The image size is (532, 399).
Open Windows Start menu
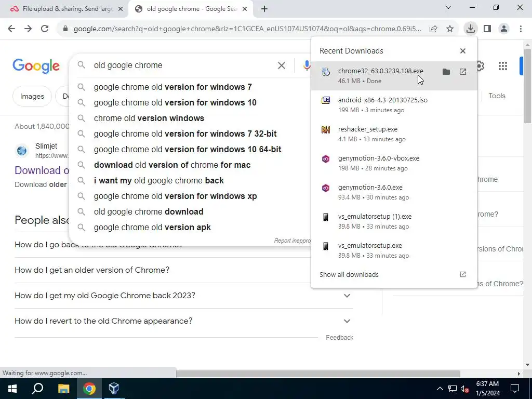[12, 389]
